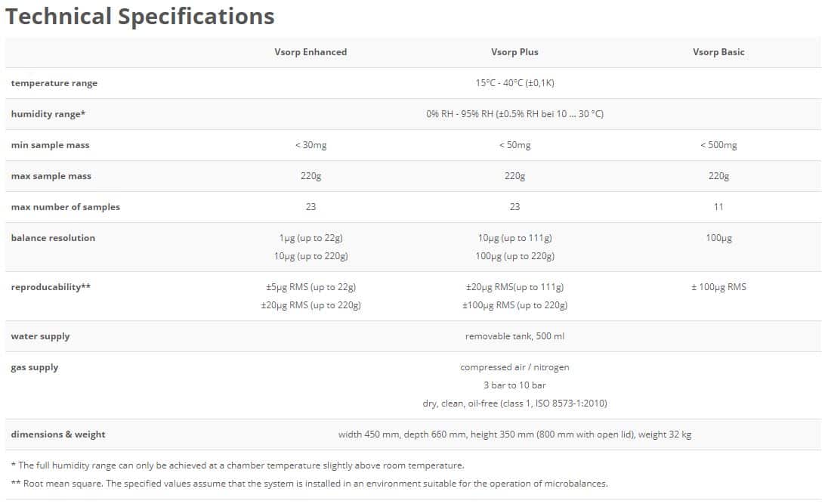Click the 'compressed air / nitrogen' text
Viewport: 828px width, 504px height.
point(514,367)
